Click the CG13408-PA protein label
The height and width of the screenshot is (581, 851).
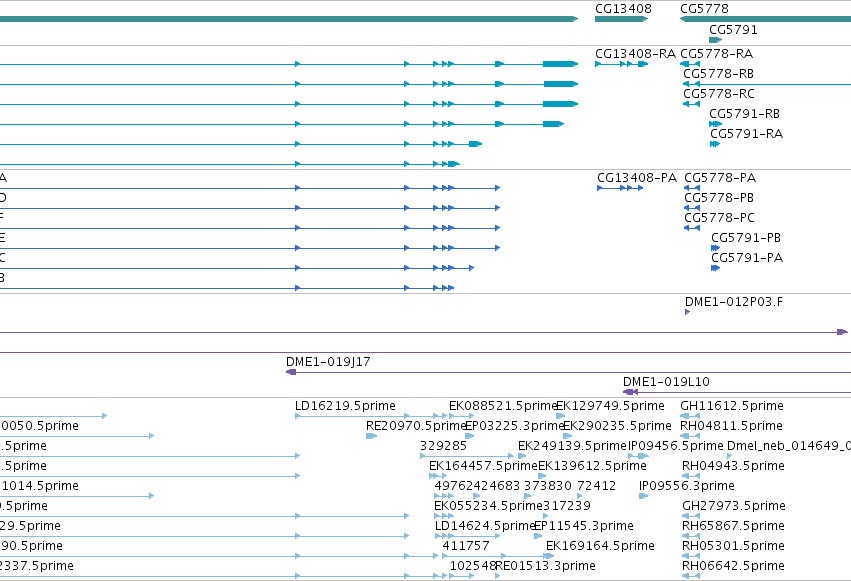click(637, 178)
